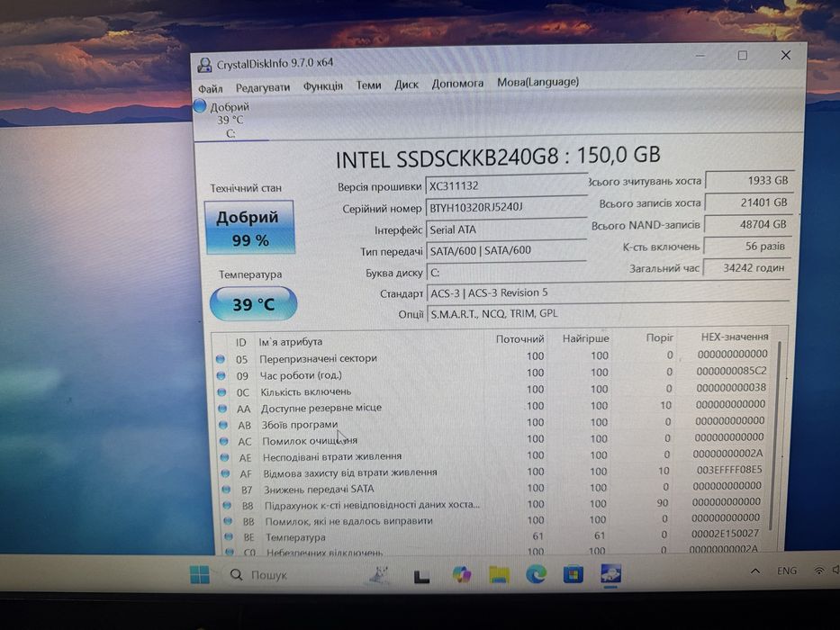
Task: Open File Explorer from the taskbar
Action: (x=500, y=575)
